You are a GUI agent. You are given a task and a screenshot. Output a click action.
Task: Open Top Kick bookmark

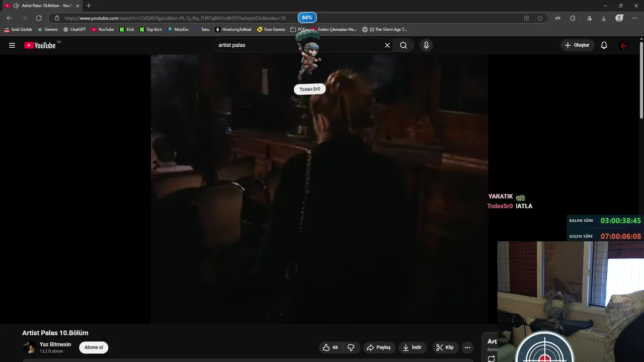[x=151, y=30]
